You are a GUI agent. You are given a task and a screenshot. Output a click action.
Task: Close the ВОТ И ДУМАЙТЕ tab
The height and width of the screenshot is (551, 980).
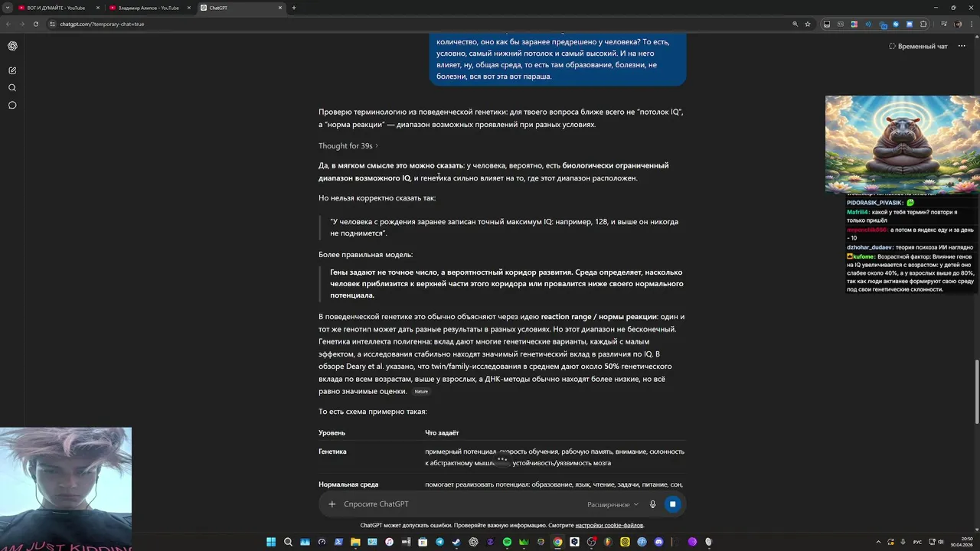coord(98,8)
